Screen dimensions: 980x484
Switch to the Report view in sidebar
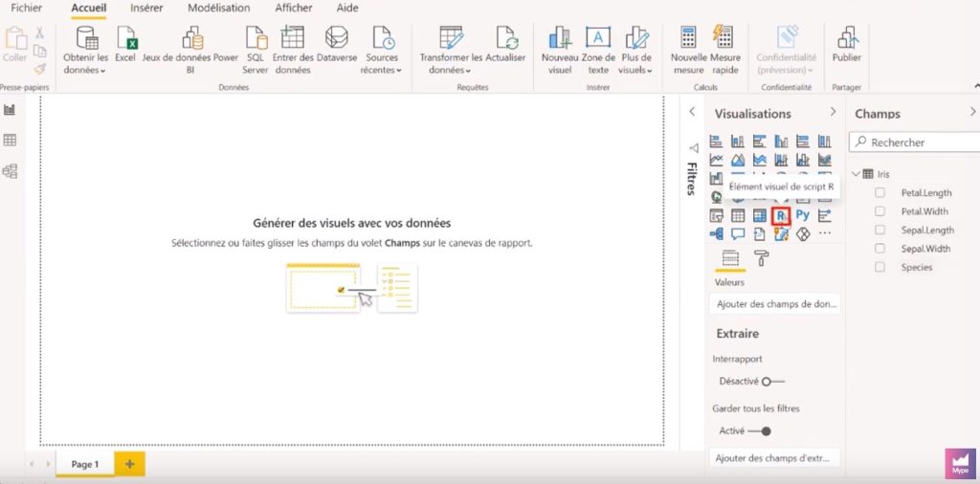10,110
